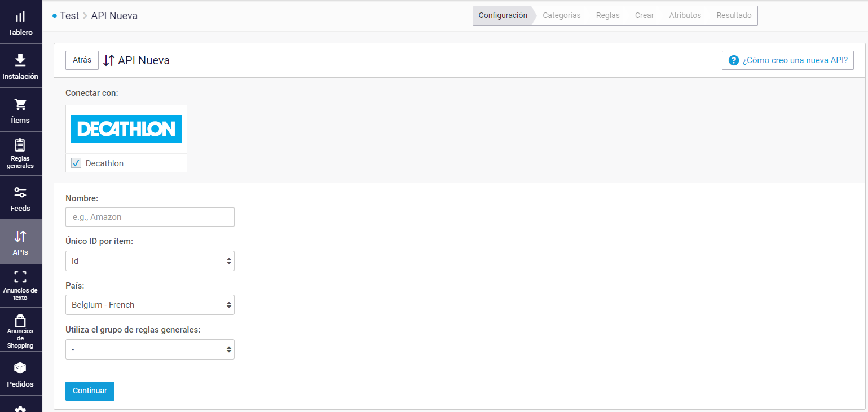The image size is (868, 412).
Task: Click the API Nueva page heading
Action: pos(144,60)
